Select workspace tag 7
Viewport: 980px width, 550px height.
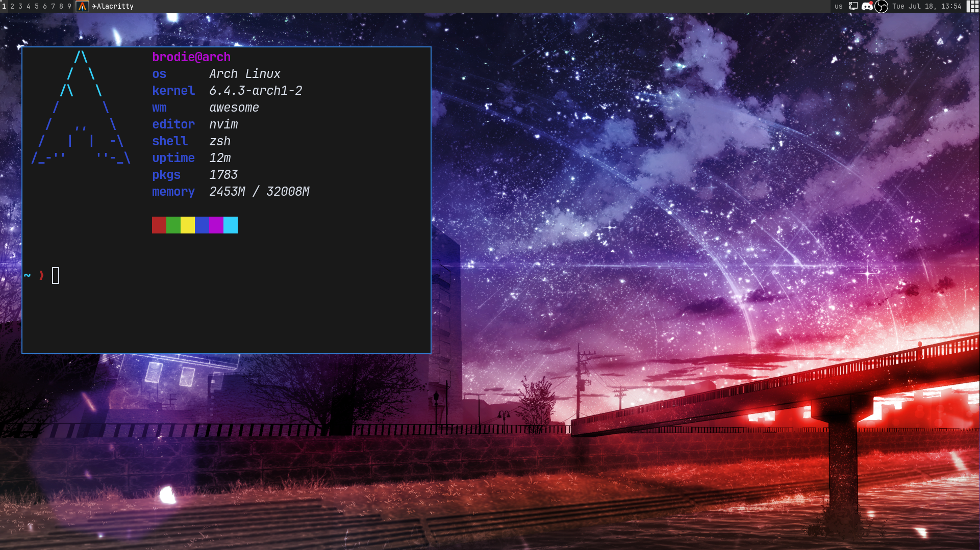tap(53, 7)
